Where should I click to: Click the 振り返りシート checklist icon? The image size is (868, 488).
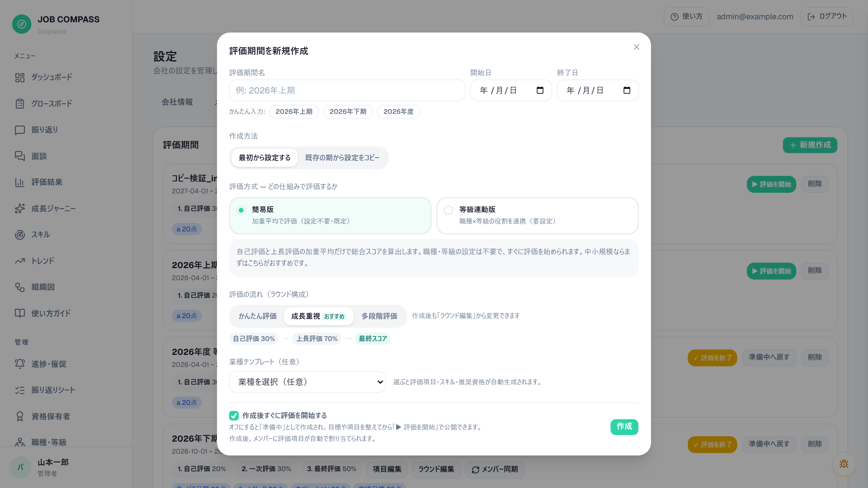[x=20, y=390]
